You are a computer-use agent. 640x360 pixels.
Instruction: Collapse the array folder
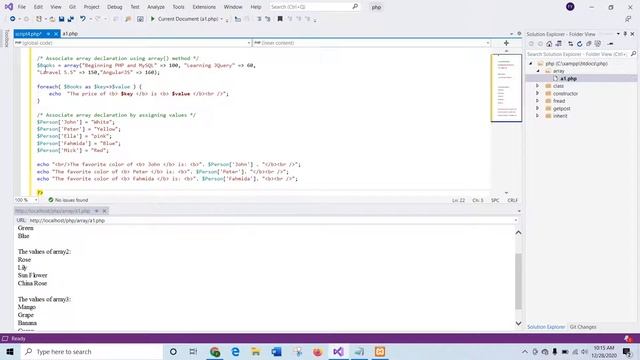(538, 71)
